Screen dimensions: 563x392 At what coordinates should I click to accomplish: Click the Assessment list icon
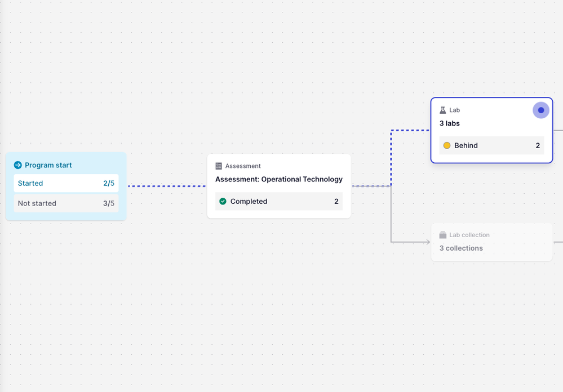tap(219, 166)
